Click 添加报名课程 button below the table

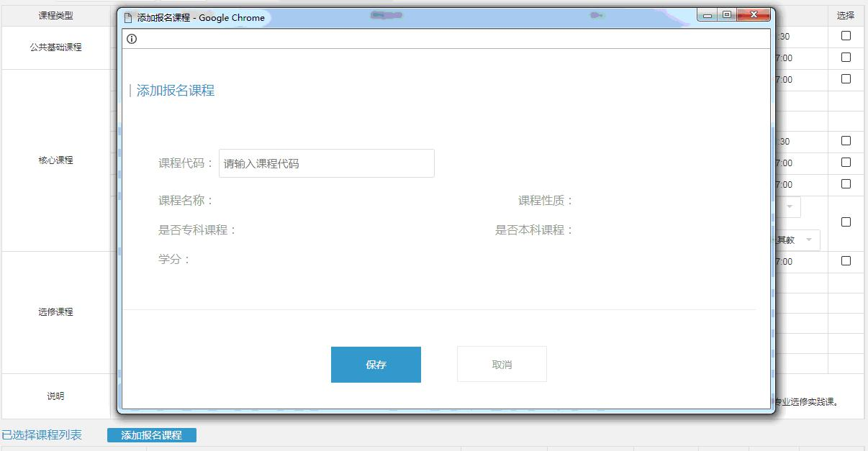pyautogui.click(x=151, y=435)
